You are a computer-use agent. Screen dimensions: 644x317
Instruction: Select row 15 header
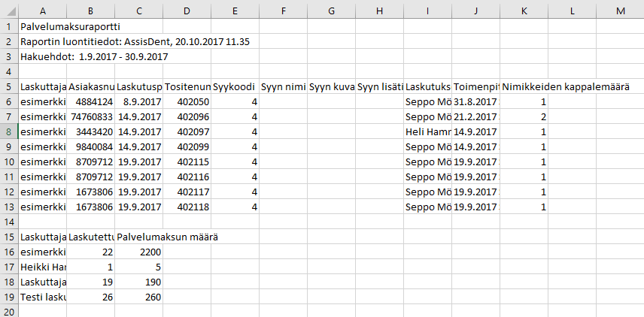[9, 237]
